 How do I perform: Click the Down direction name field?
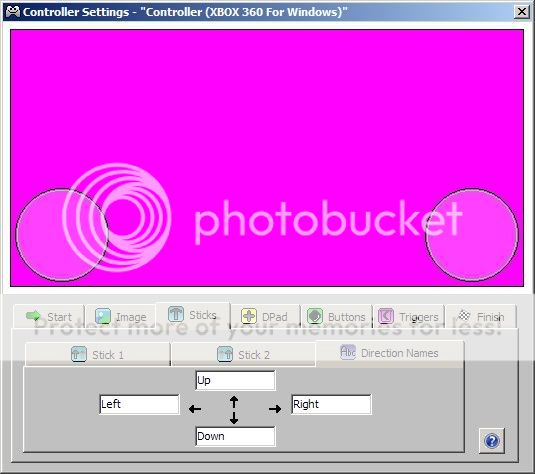(235, 436)
